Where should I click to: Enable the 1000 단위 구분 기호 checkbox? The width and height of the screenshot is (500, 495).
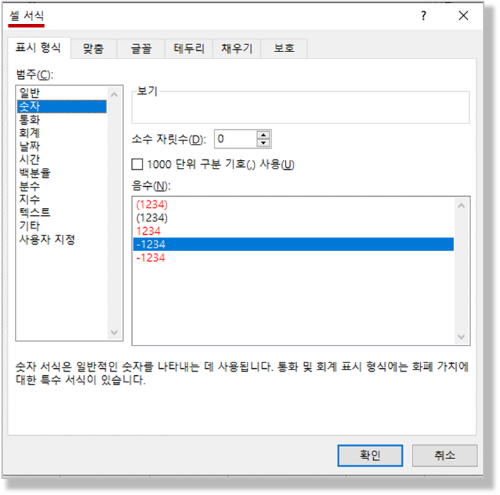[137, 164]
